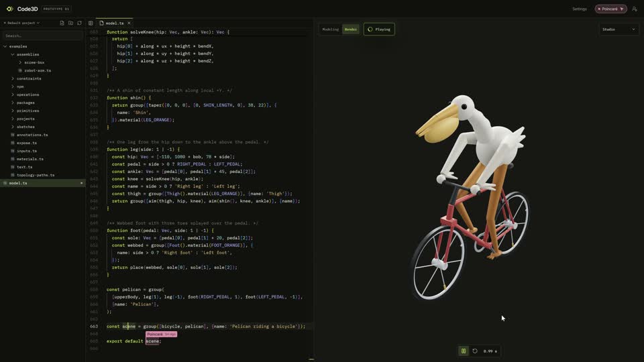
Task: Restart the animation with the reset icon
Action: point(475,351)
